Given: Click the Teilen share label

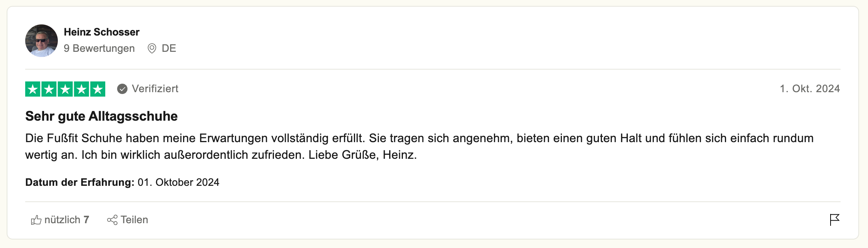Looking at the screenshot, I should point(134,220).
